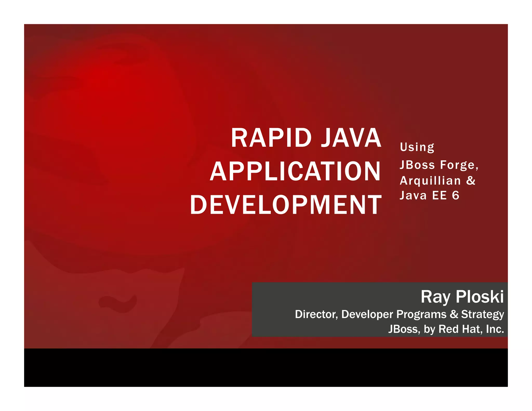Click the ampersand after Arquillian
Image resolution: width=532 pixels, height=411 pixels.
coord(471,180)
